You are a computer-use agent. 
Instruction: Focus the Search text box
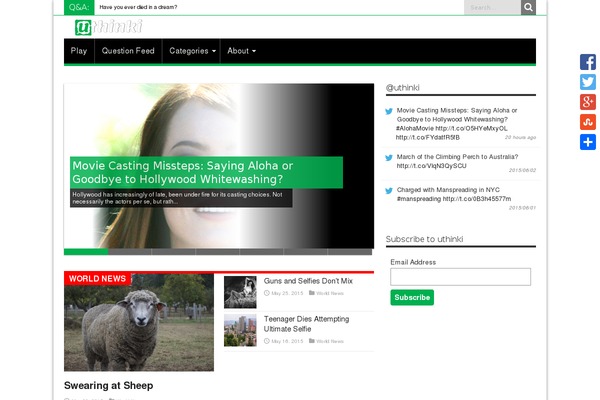[x=492, y=7]
